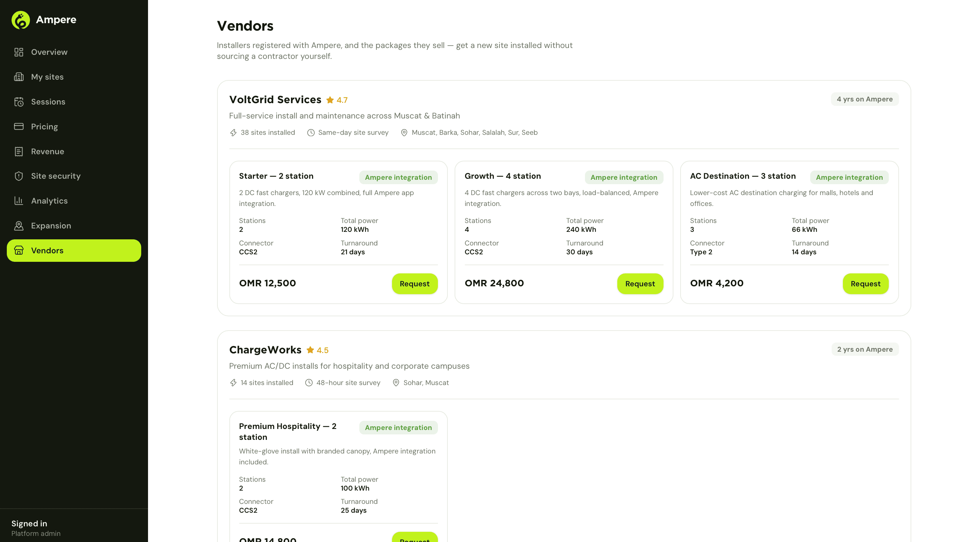Click VoltGrid Services vendor name
The width and height of the screenshot is (980, 542).
(275, 100)
